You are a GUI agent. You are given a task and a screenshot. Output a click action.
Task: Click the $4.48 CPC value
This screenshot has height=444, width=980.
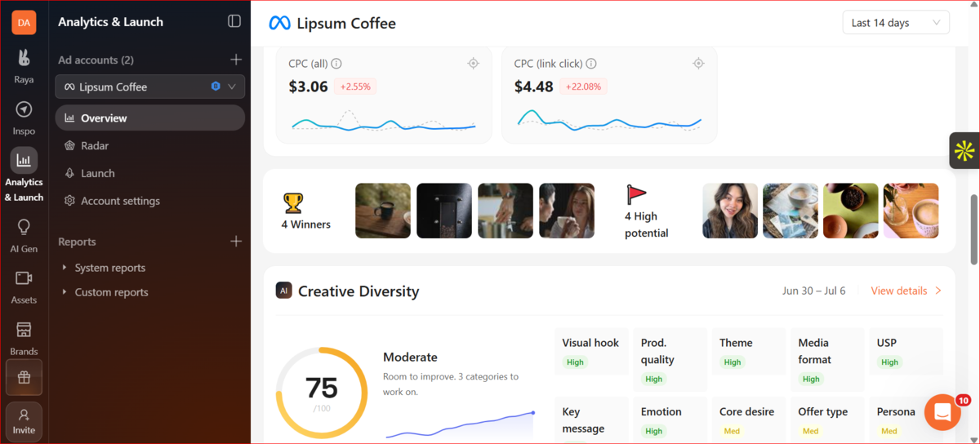pyautogui.click(x=534, y=87)
